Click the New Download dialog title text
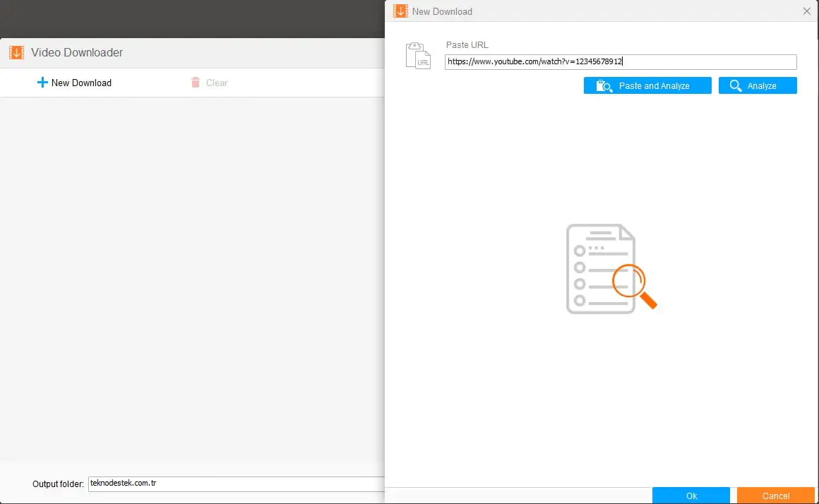Viewport: 819px width, 504px height. (442, 11)
